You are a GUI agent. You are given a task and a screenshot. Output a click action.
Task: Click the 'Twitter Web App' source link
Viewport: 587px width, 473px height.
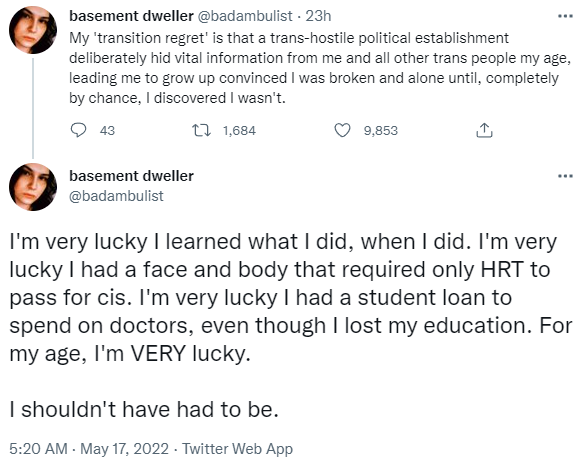237,449
